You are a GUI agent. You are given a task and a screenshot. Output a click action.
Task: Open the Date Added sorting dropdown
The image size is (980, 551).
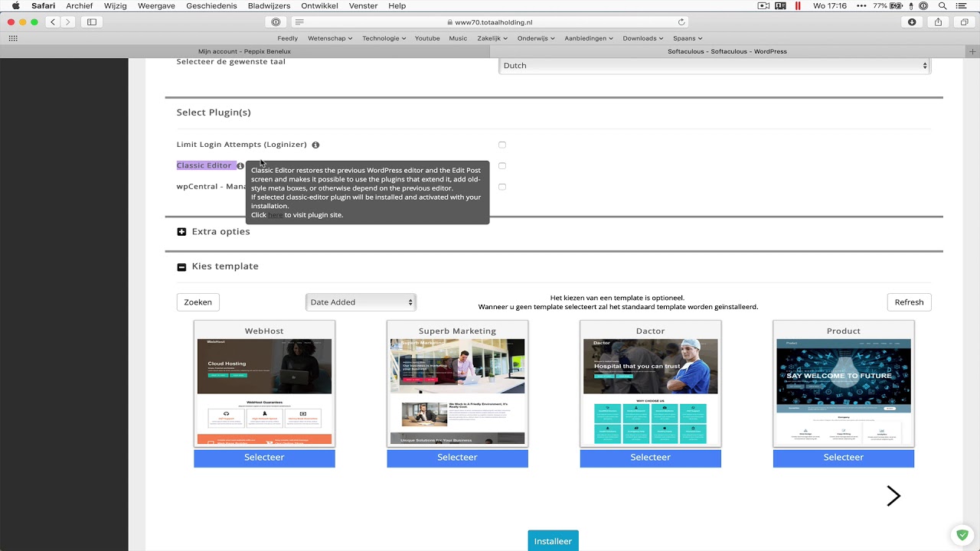pos(360,302)
